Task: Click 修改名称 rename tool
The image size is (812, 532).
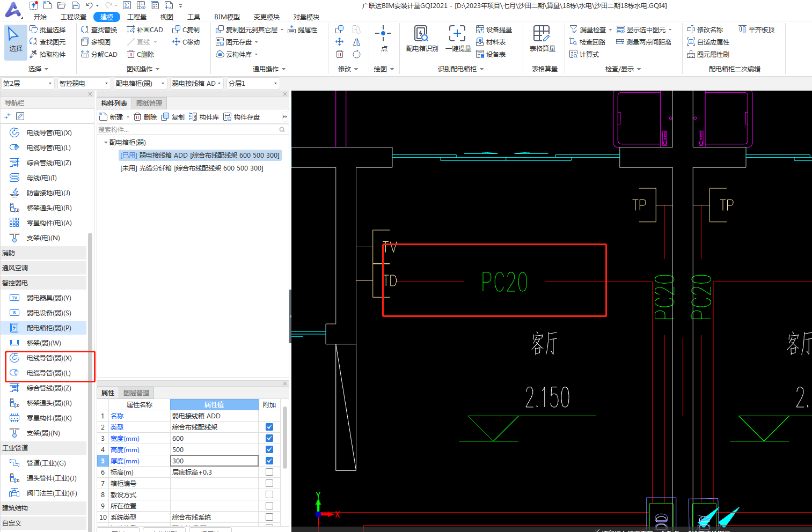Action: click(x=705, y=29)
